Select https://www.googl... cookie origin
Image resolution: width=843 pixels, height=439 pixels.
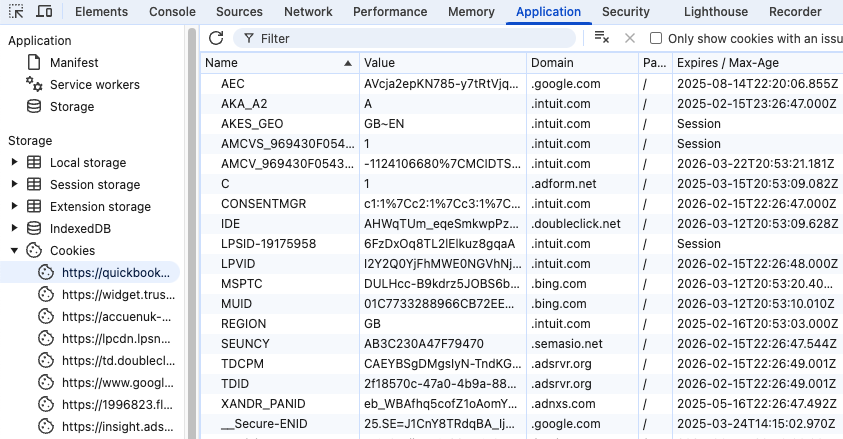click(118, 383)
